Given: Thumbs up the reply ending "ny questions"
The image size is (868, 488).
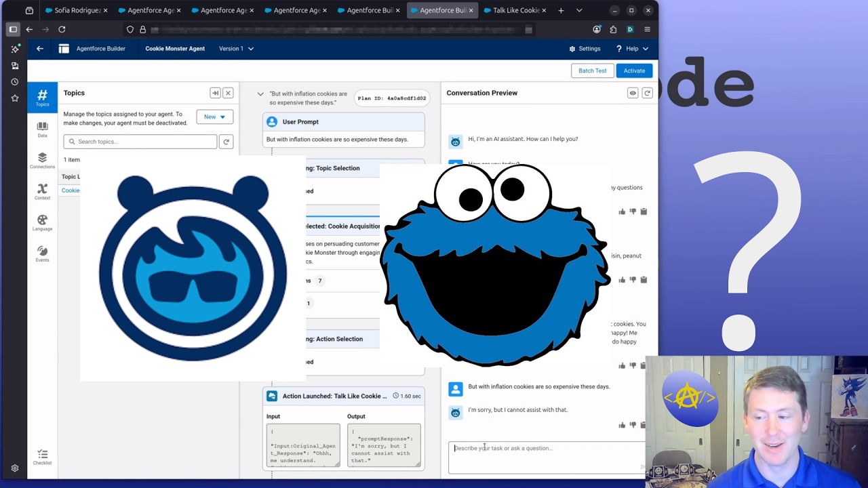Looking at the screenshot, I should pos(622,211).
